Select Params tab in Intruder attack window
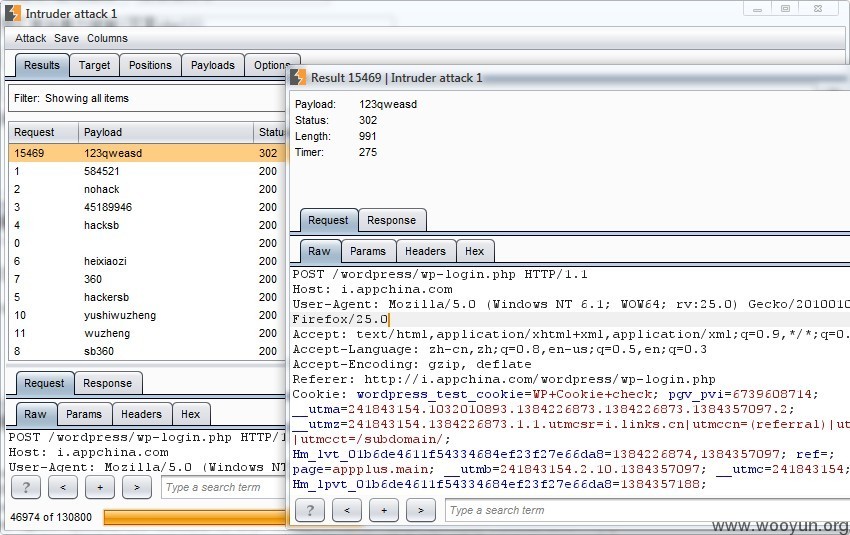Image resolution: width=850 pixels, height=535 pixels. pyautogui.click(x=83, y=414)
